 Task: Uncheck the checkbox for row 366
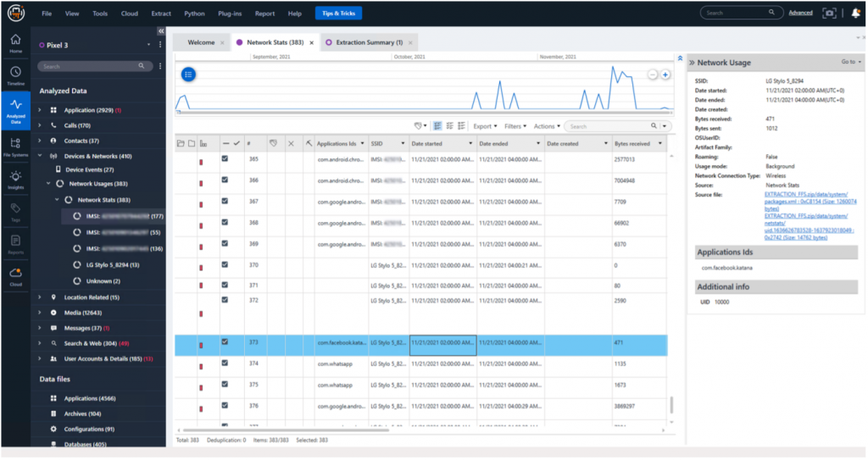click(225, 180)
